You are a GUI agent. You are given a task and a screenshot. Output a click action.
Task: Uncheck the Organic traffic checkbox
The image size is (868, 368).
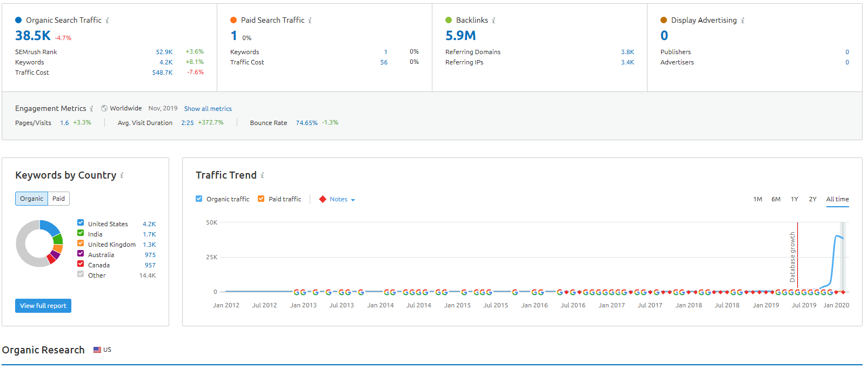(x=199, y=199)
